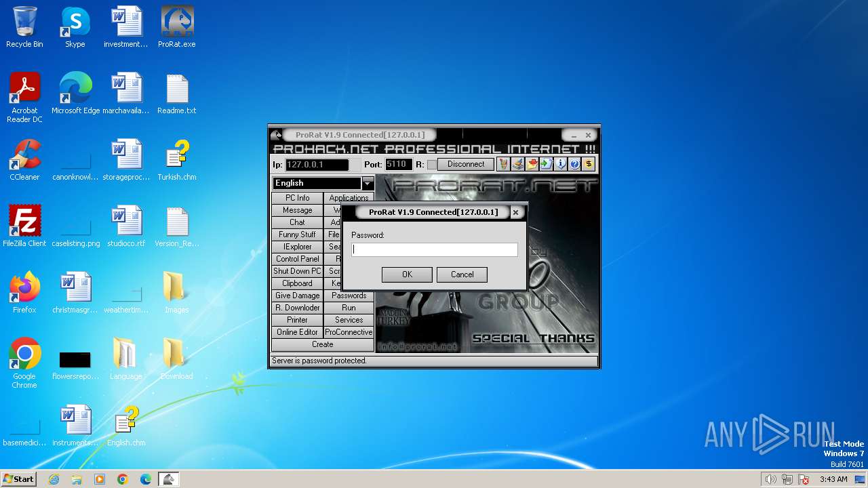Click the R. Downloder button
The height and width of the screenshot is (488, 868).
297,308
